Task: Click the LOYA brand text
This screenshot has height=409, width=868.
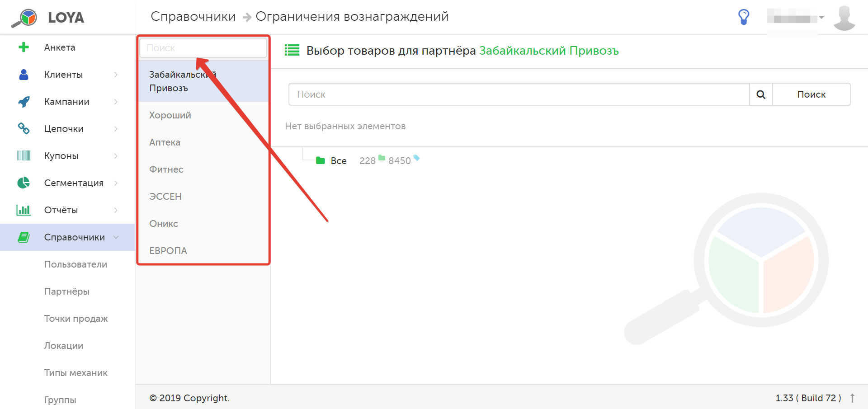Action: click(66, 18)
